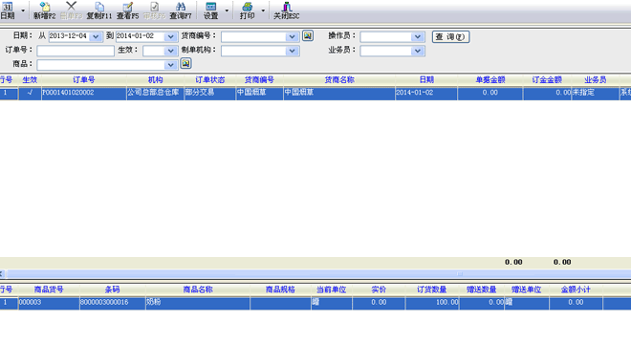Viewport: 631px width, 364px height.
Task: Open the end date 2014-01-02 dropdown
Action: pos(170,36)
